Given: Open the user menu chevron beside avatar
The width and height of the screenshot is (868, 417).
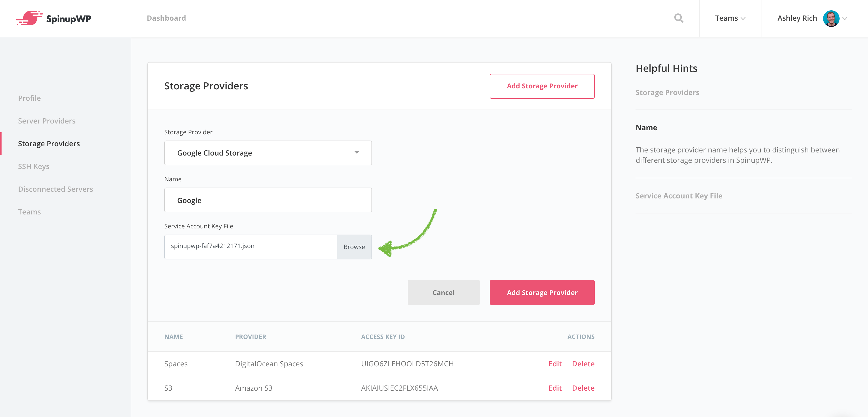Looking at the screenshot, I should click(845, 19).
